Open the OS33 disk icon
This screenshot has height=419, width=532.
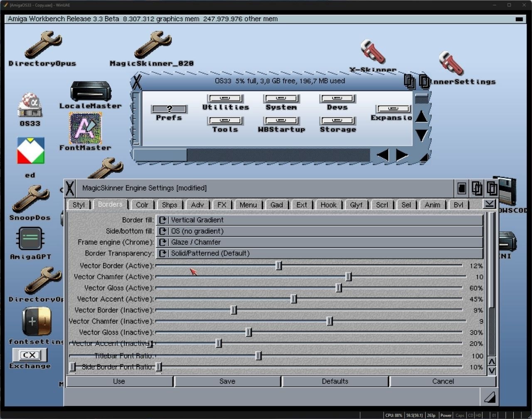pyautogui.click(x=30, y=105)
